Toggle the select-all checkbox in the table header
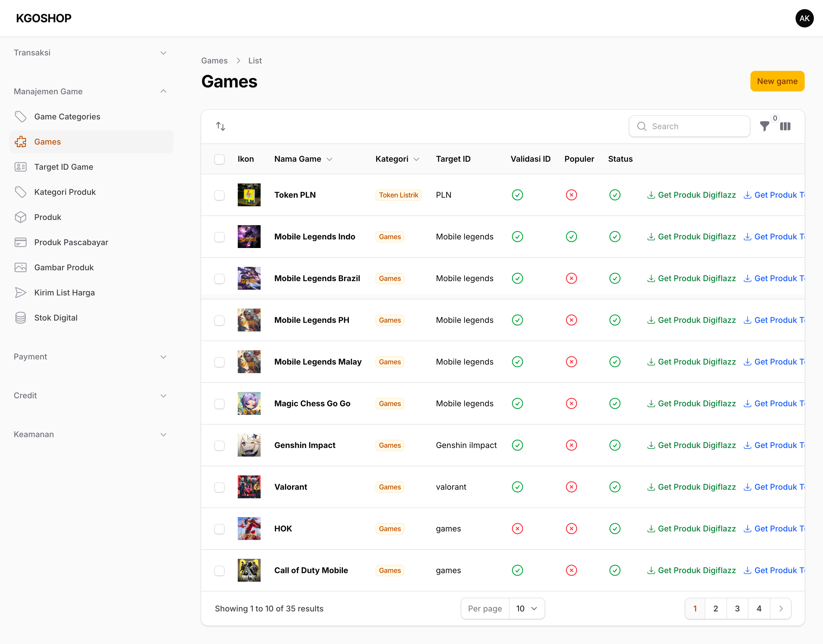This screenshot has width=823, height=644. [x=219, y=159]
